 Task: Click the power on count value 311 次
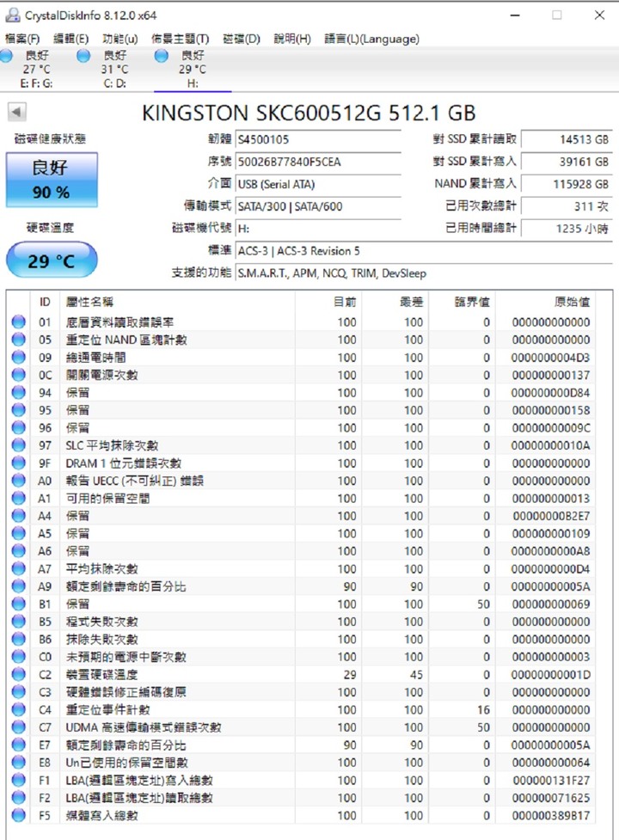[x=567, y=206]
